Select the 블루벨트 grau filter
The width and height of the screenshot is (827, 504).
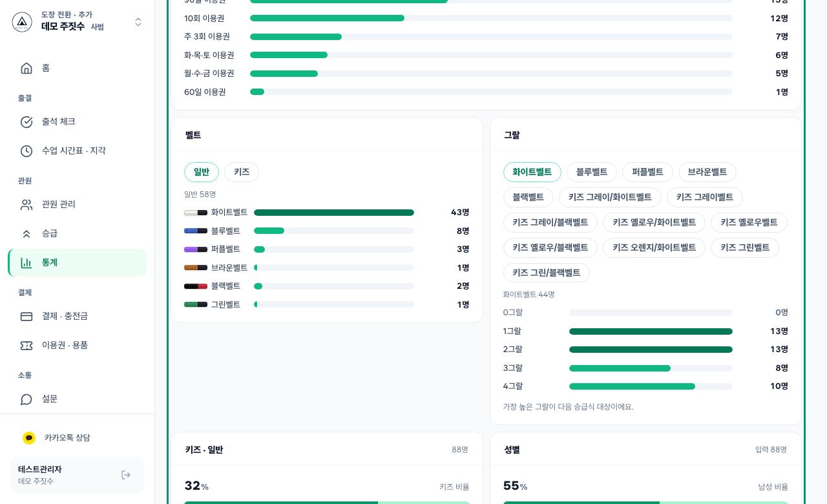(x=592, y=172)
